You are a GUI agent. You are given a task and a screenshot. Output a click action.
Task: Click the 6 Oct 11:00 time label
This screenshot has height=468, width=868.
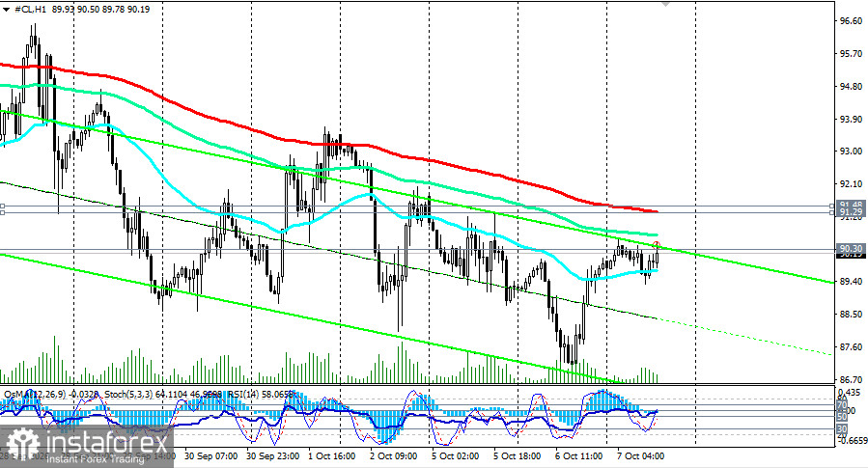point(579,456)
